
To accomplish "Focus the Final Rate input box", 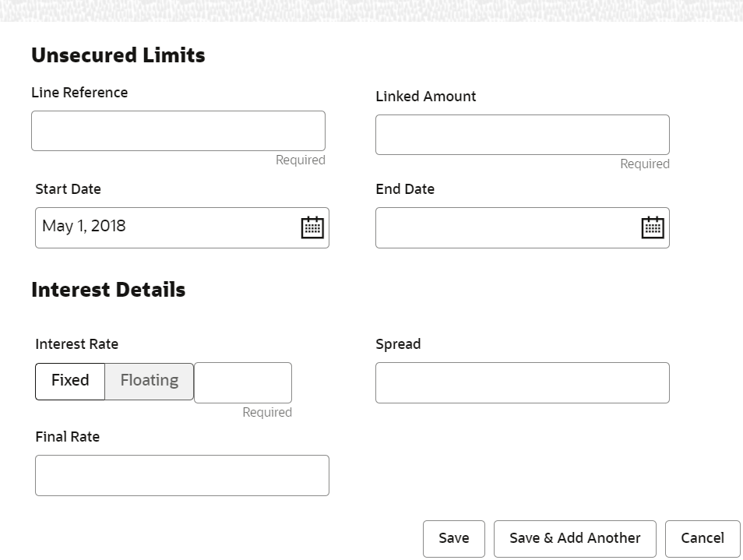I will click(182, 475).
